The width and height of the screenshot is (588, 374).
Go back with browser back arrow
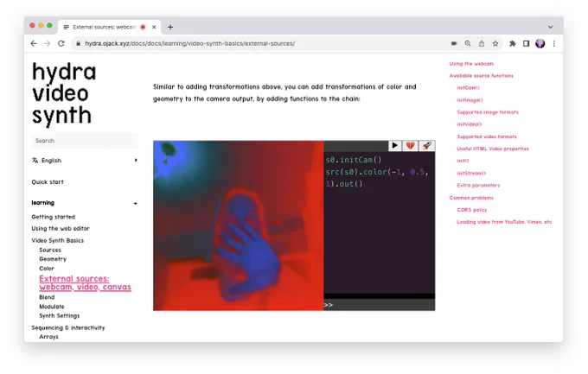click(x=34, y=43)
